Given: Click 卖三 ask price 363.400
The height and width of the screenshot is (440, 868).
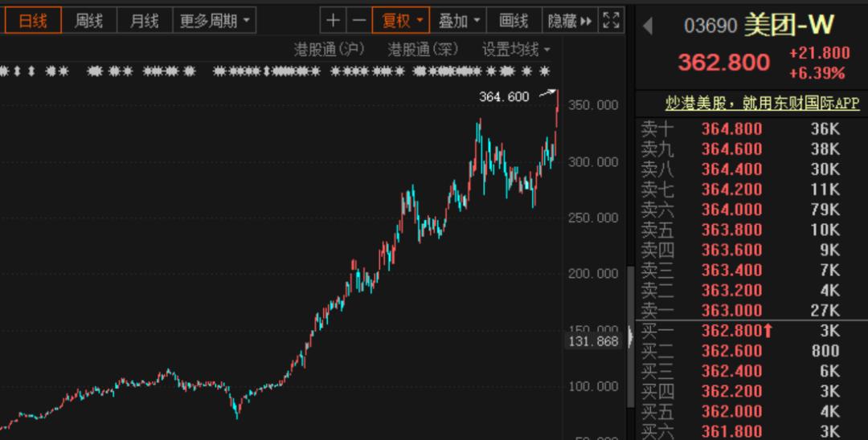Looking at the screenshot, I should pyautogui.click(x=732, y=270).
